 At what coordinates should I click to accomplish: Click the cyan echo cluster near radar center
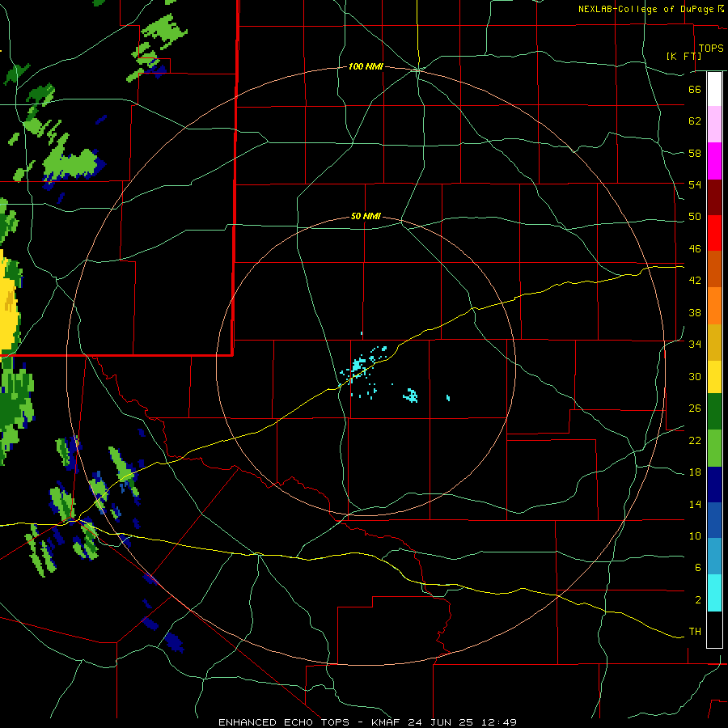click(359, 366)
